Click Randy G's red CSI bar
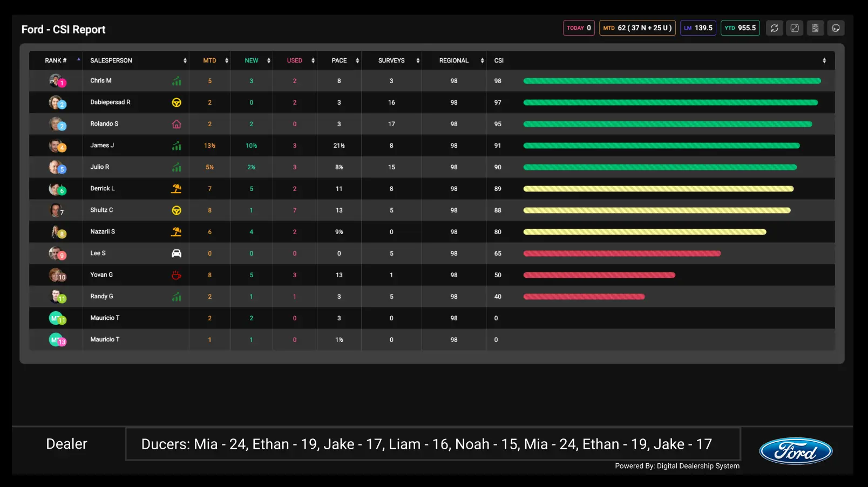 (x=584, y=297)
